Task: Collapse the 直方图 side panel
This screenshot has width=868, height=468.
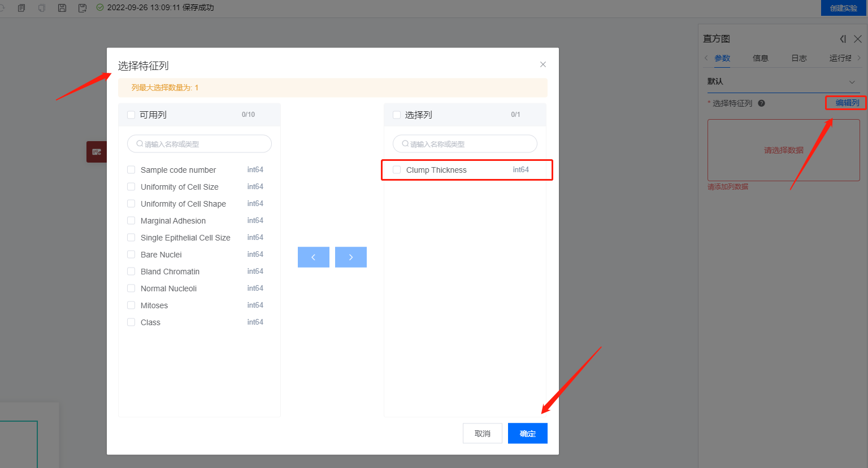Action: 843,39
